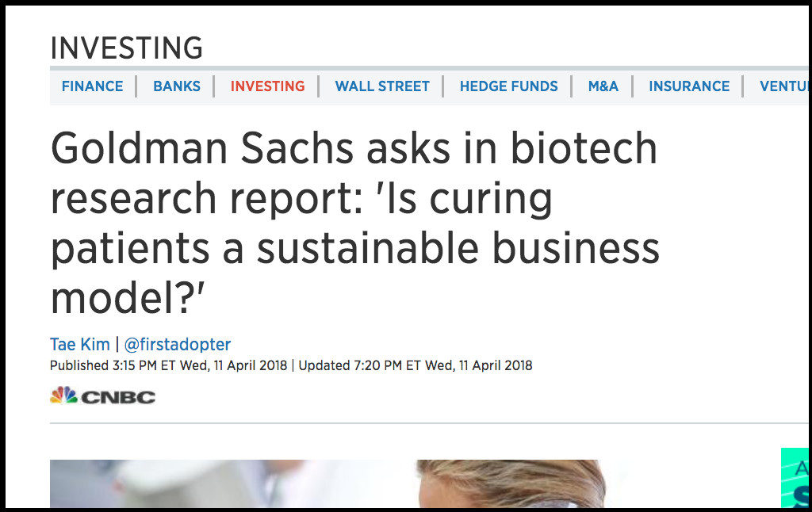This screenshot has width=812, height=512.
Task: Click the Goldman Sachs article headline
Action: [x=354, y=223]
